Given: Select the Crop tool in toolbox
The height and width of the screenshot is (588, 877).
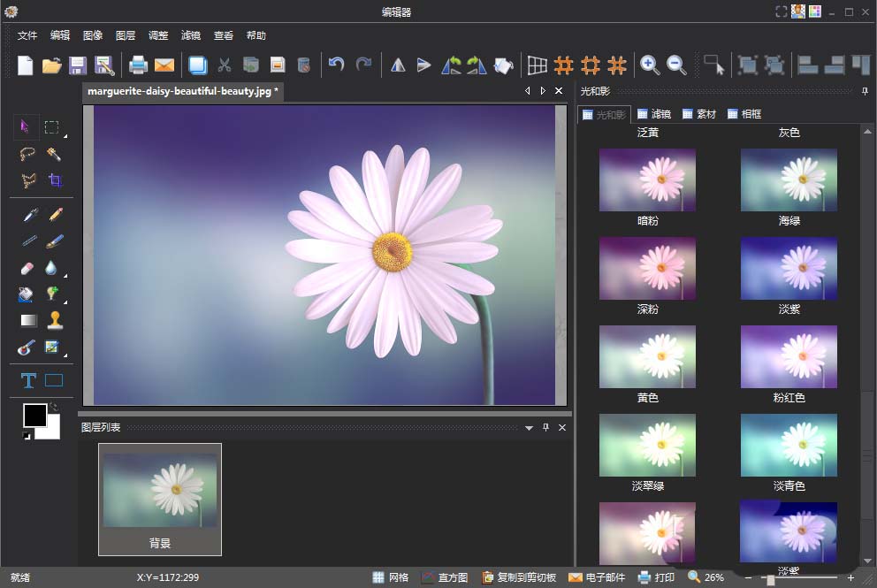Looking at the screenshot, I should tap(55, 180).
